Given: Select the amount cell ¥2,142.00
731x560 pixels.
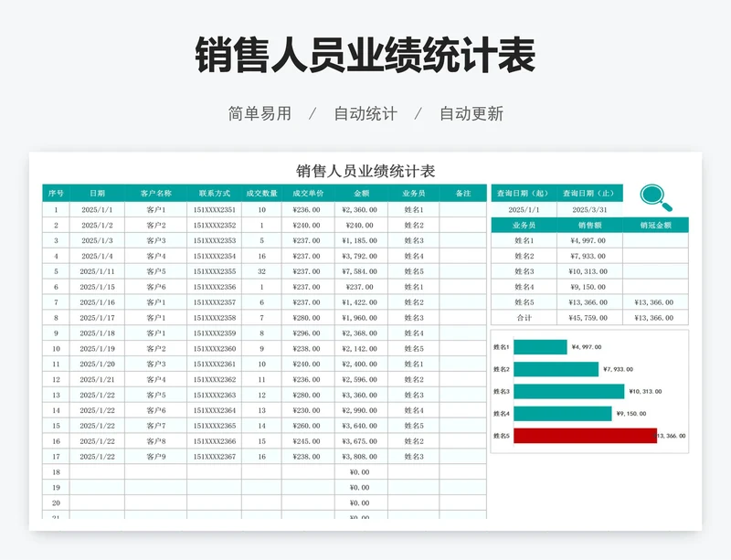Looking at the screenshot, I should [361, 349].
